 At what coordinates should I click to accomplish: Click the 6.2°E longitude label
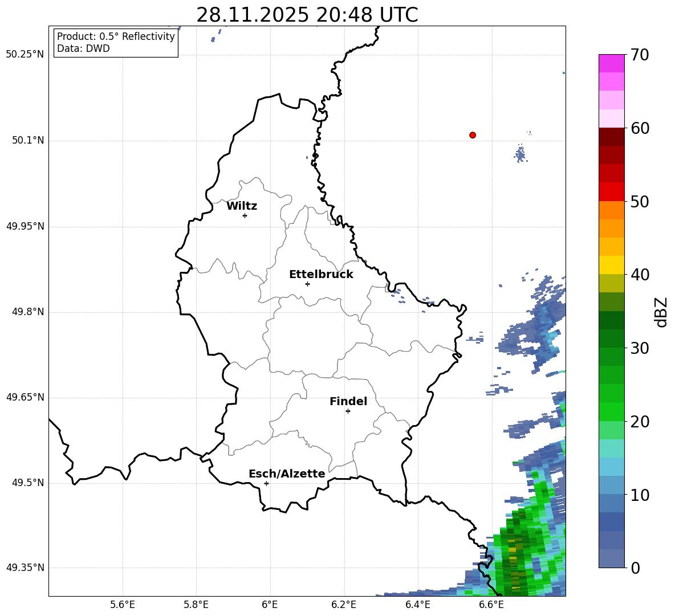point(344,605)
